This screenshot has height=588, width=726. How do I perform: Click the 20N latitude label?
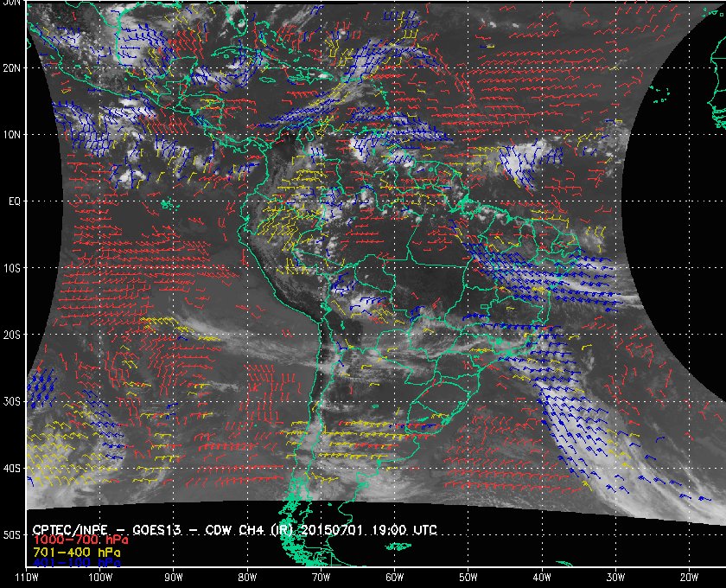tap(12, 68)
